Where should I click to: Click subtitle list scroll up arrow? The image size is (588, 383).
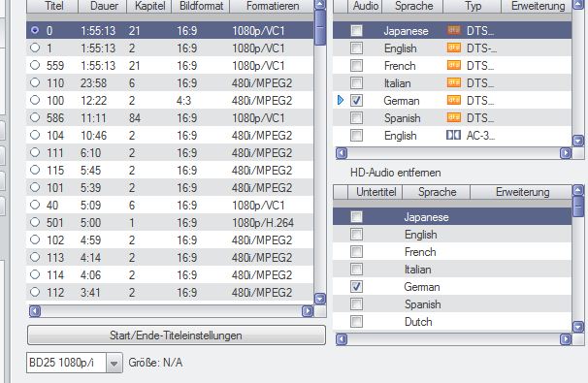point(578,191)
